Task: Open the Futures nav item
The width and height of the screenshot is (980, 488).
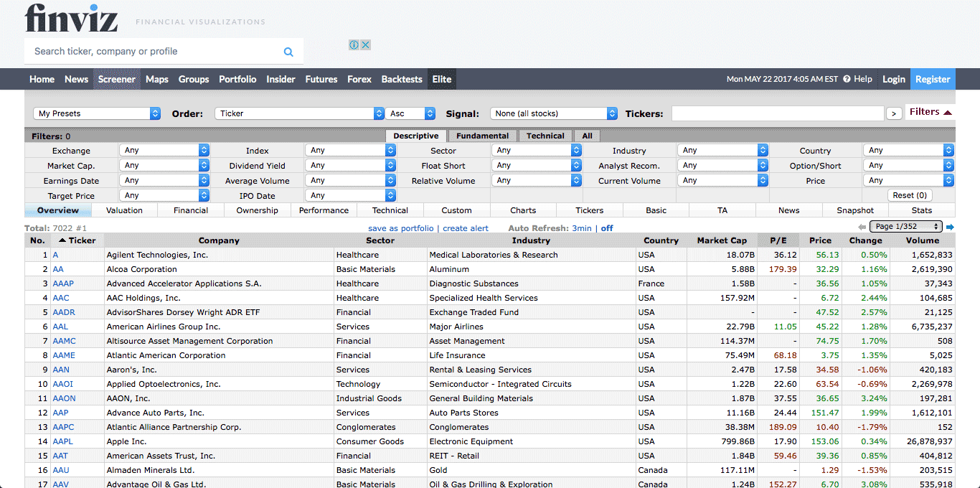Action: pyautogui.click(x=321, y=79)
